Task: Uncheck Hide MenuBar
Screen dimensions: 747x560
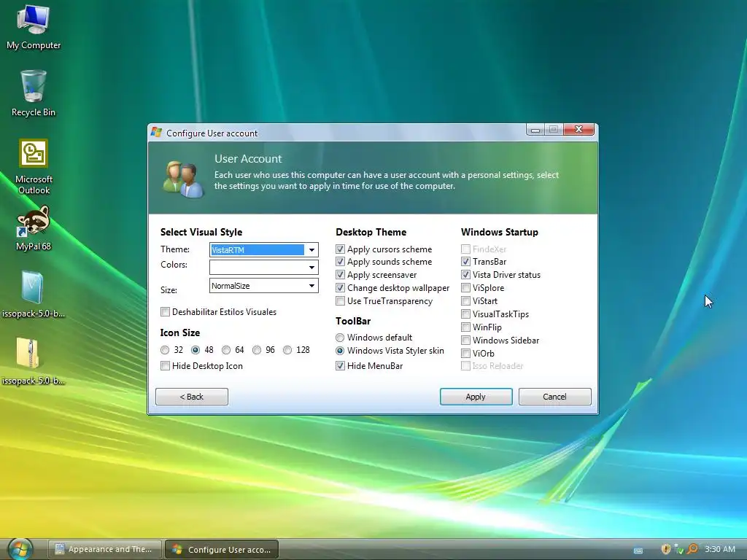Action: (x=340, y=366)
